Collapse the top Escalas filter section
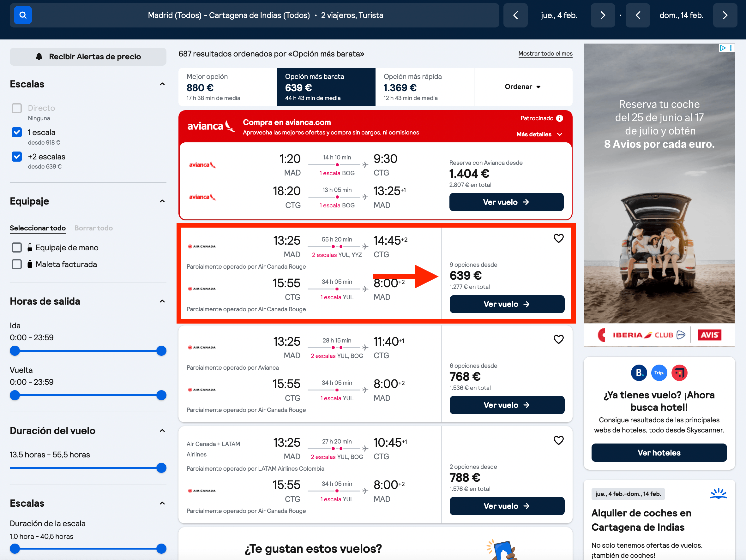Viewport: 746px width, 560px height. (162, 84)
